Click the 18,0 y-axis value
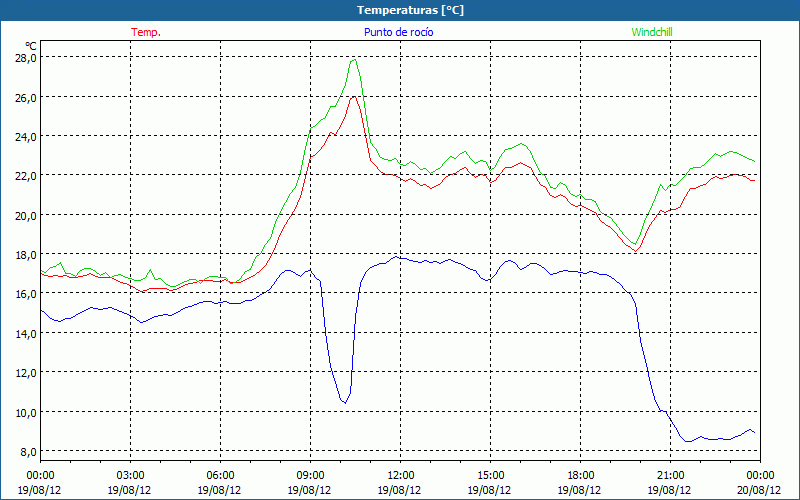800x500 pixels. [x=25, y=255]
